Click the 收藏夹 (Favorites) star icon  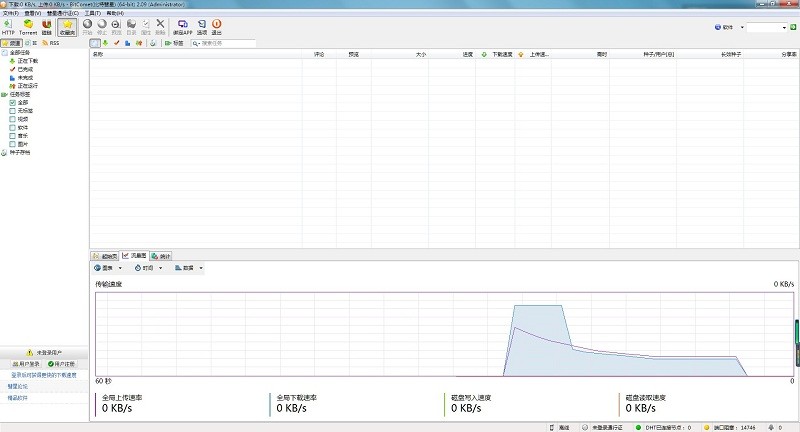[x=68, y=25]
